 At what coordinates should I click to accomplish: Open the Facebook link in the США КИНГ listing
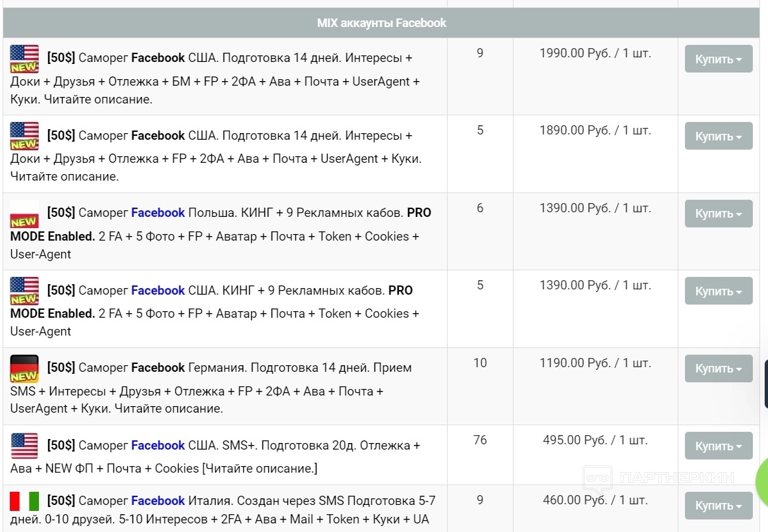pyautogui.click(x=158, y=290)
